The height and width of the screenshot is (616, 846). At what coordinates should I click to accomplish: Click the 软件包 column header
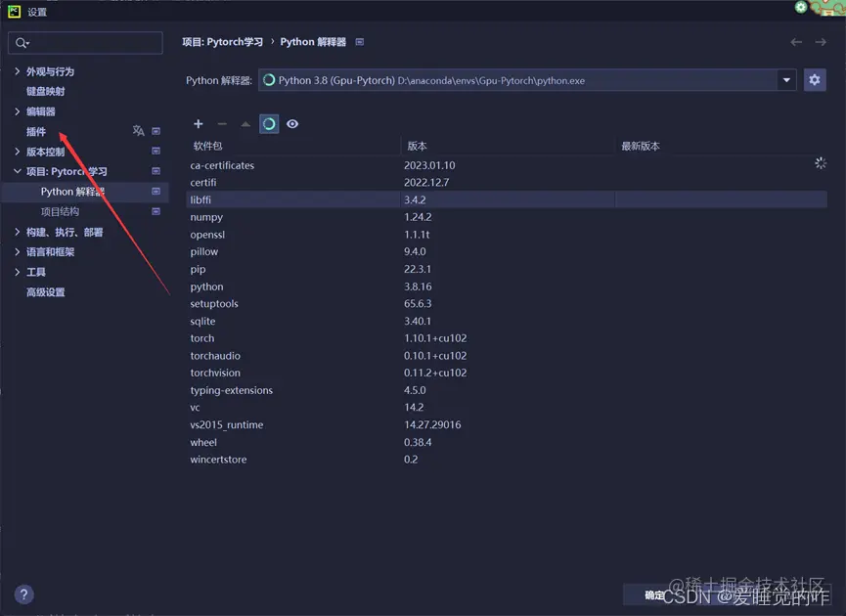pos(207,147)
